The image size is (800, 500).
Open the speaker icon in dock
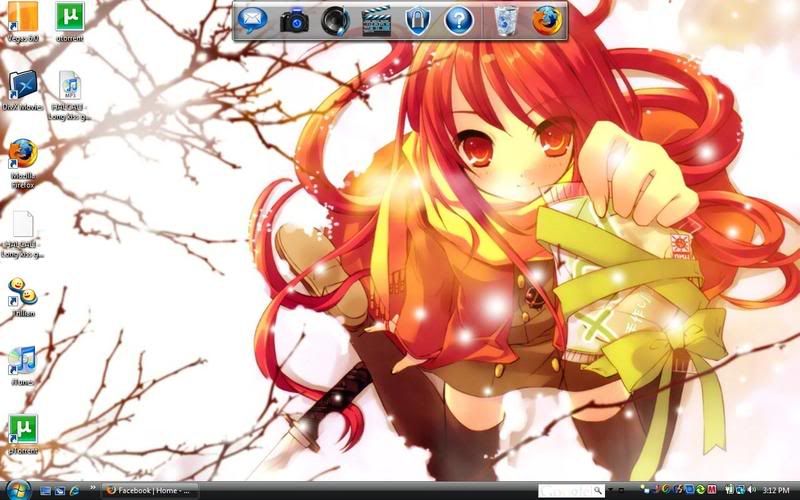pyautogui.click(x=335, y=20)
